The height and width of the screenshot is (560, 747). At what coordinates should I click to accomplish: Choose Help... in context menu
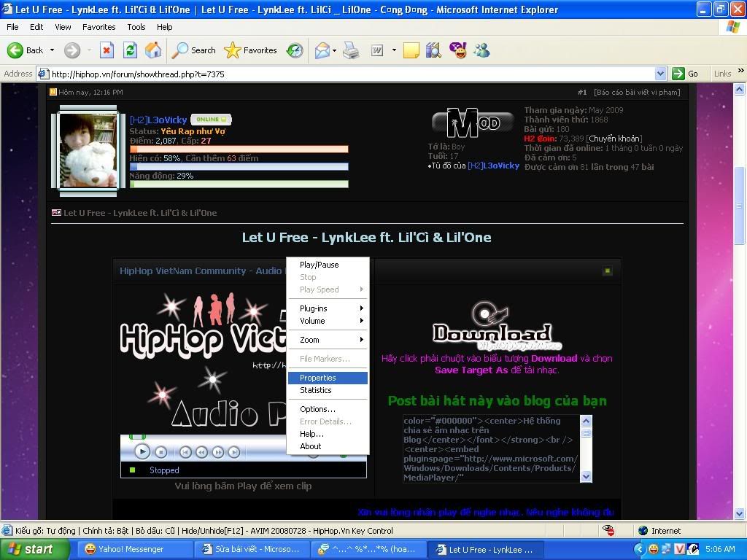click(x=328, y=435)
